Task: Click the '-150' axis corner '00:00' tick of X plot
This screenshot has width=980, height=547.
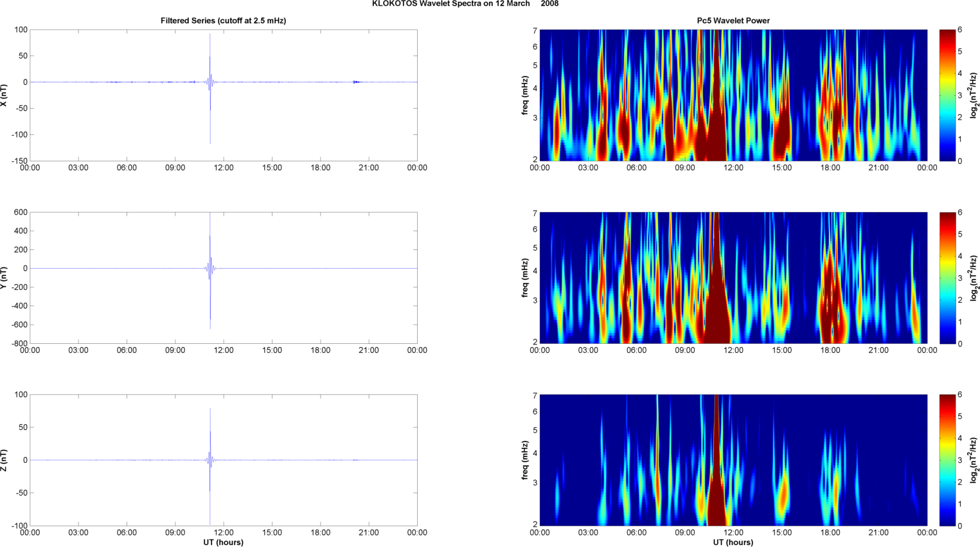Action: pyautogui.click(x=30, y=168)
